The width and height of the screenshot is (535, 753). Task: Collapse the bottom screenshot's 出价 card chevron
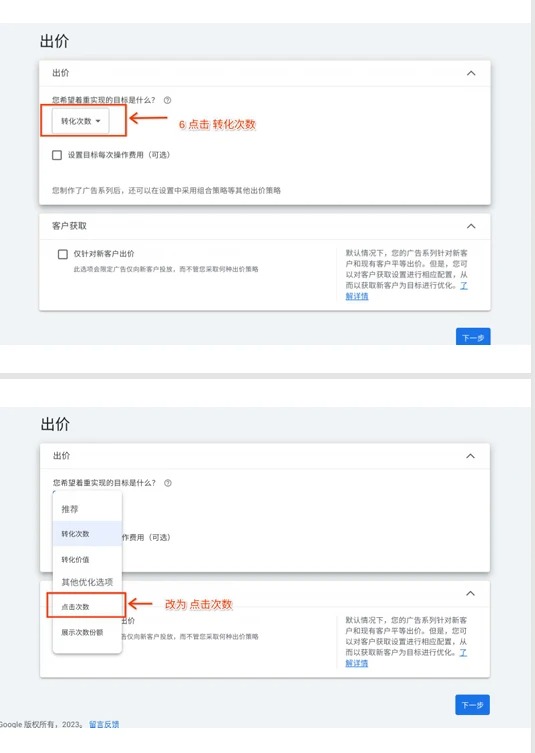pyautogui.click(x=471, y=456)
